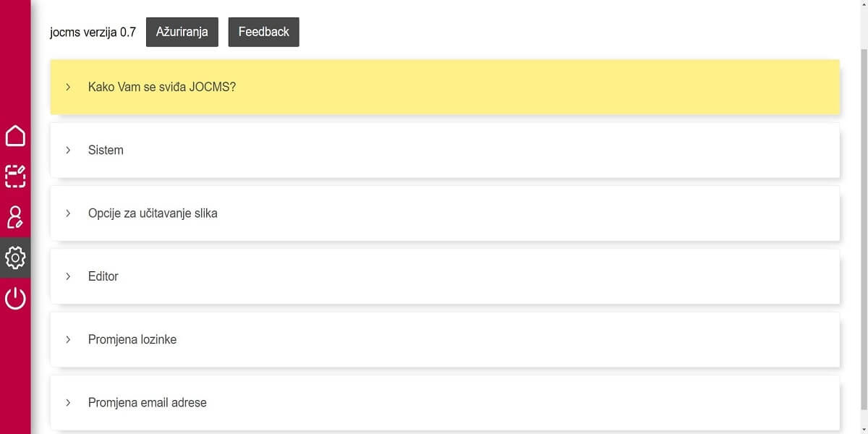Click the Ažuriranja button
Screen dimensions: 868x434
(182, 32)
